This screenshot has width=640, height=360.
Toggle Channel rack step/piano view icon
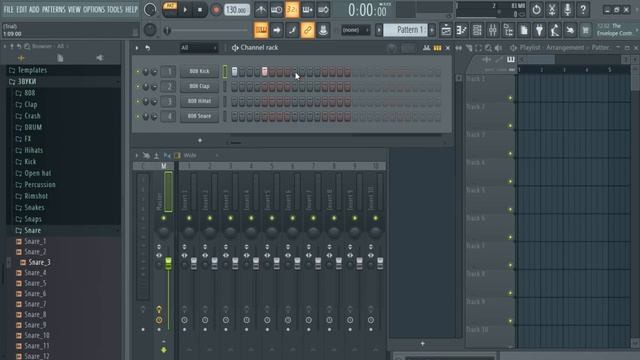click(x=437, y=48)
